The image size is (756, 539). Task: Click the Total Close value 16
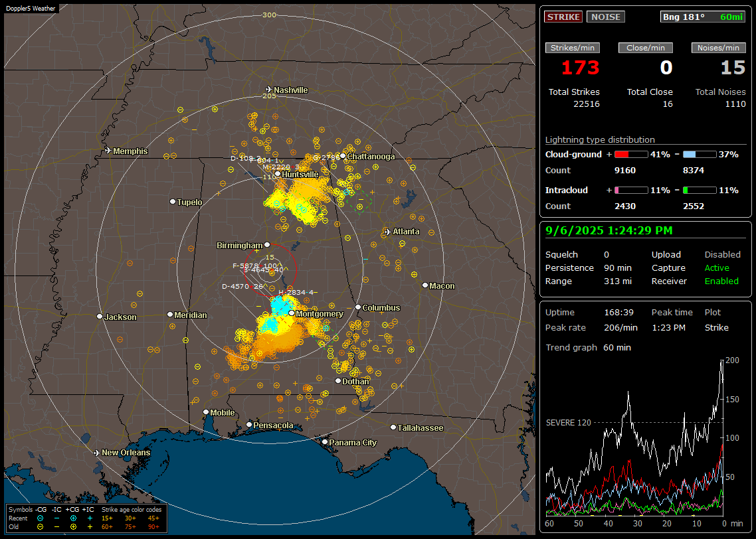coord(667,104)
